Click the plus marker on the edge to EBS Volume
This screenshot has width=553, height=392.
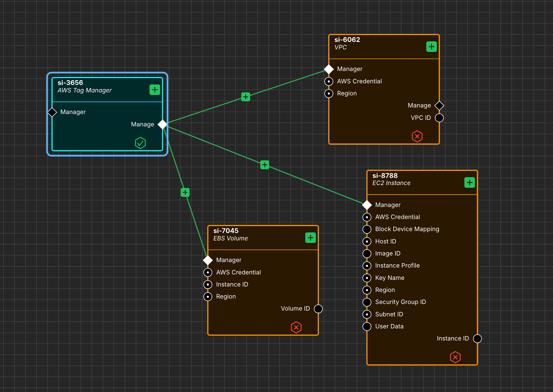[x=185, y=192]
